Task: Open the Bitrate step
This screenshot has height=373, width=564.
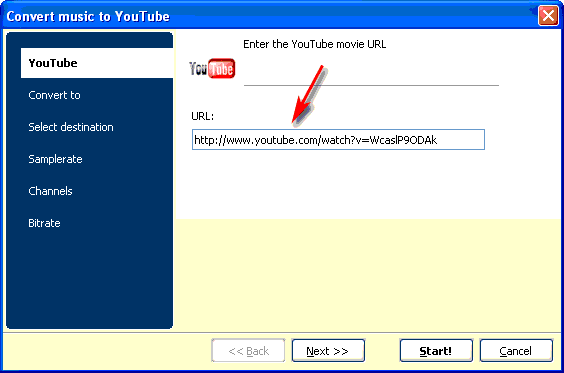Action: [x=44, y=223]
